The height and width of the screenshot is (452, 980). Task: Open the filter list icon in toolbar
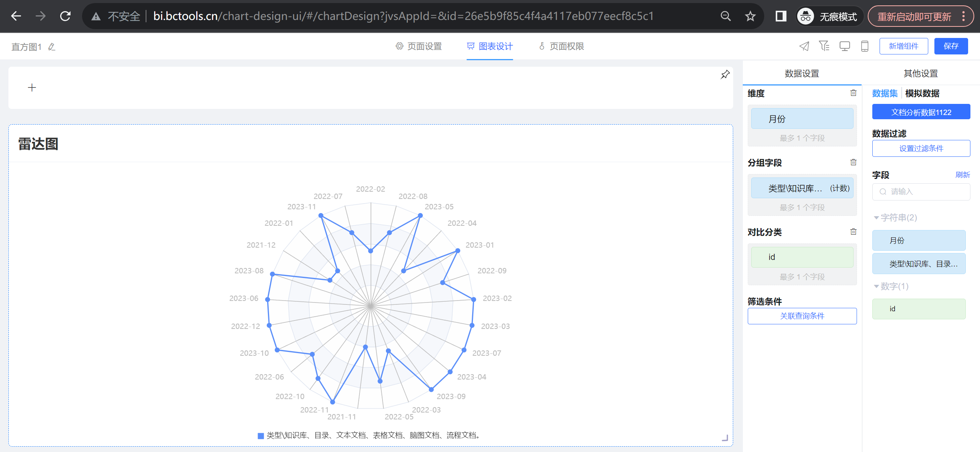pyautogui.click(x=824, y=46)
